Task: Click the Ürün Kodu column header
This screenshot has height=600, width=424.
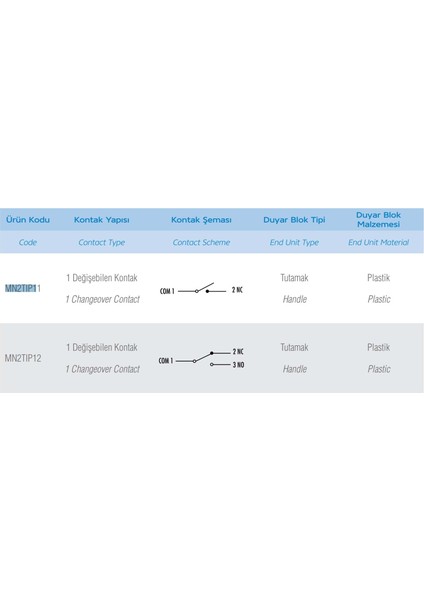Action: pyautogui.click(x=28, y=220)
